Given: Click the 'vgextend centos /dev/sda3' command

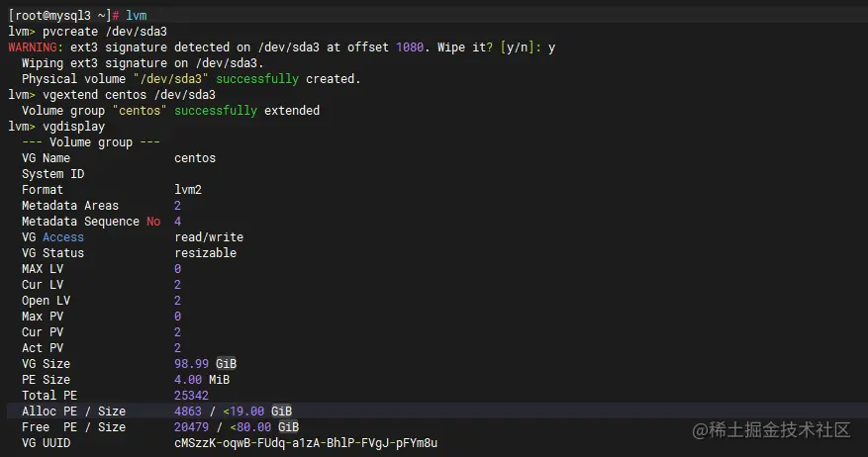Looking at the screenshot, I should pos(129,95).
